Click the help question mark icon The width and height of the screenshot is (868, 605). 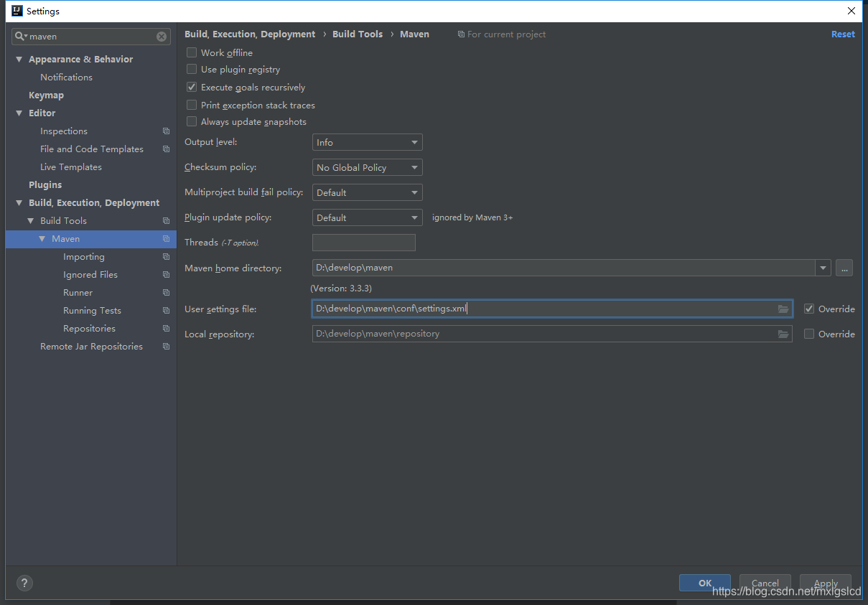pyautogui.click(x=24, y=583)
